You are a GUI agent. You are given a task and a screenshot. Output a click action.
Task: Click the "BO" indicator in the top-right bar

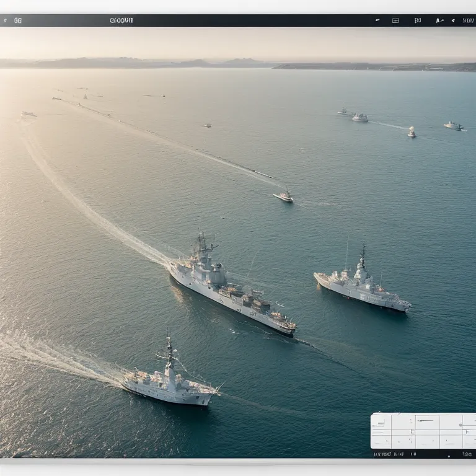pos(418,20)
